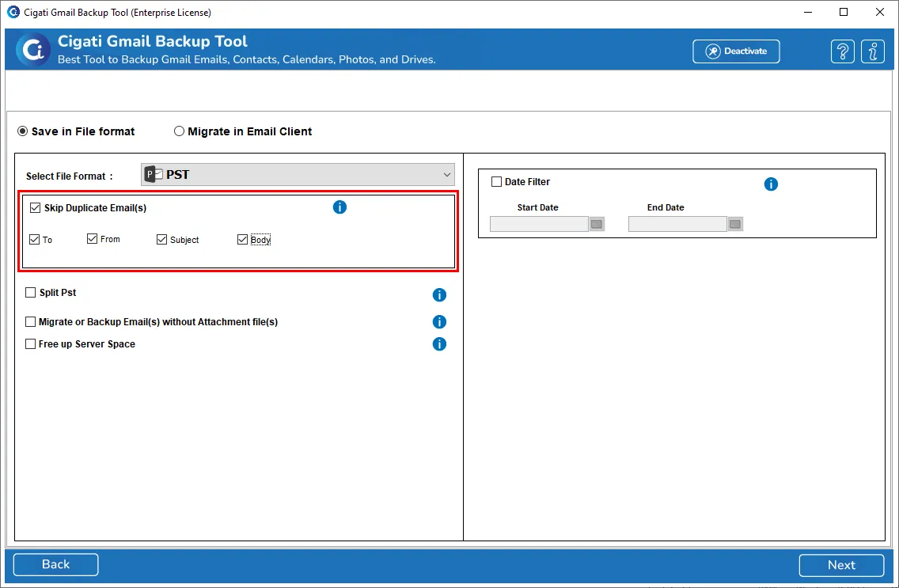Image resolution: width=899 pixels, height=588 pixels.
Task: Maximize the application window
Action: tap(844, 12)
